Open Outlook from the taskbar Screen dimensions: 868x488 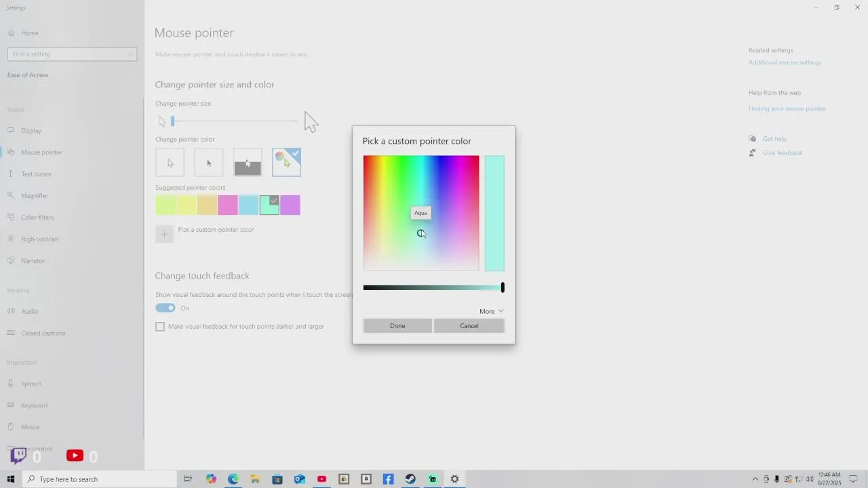(x=300, y=479)
